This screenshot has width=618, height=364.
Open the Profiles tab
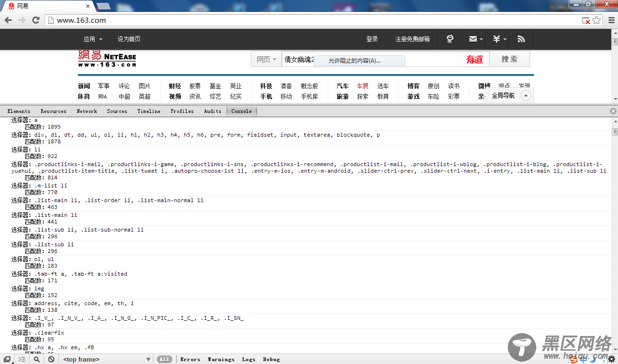coord(182,111)
